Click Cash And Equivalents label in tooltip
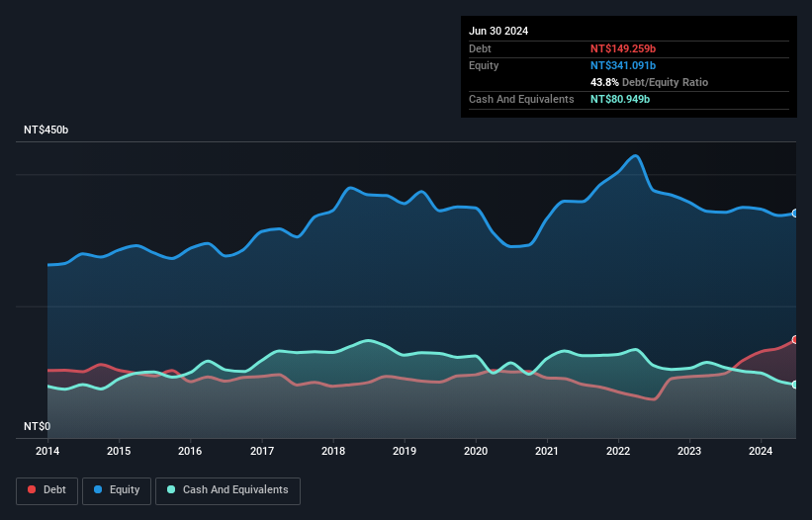This screenshot has height=520, width=812. pyautogui.click(x=521, y=99)
